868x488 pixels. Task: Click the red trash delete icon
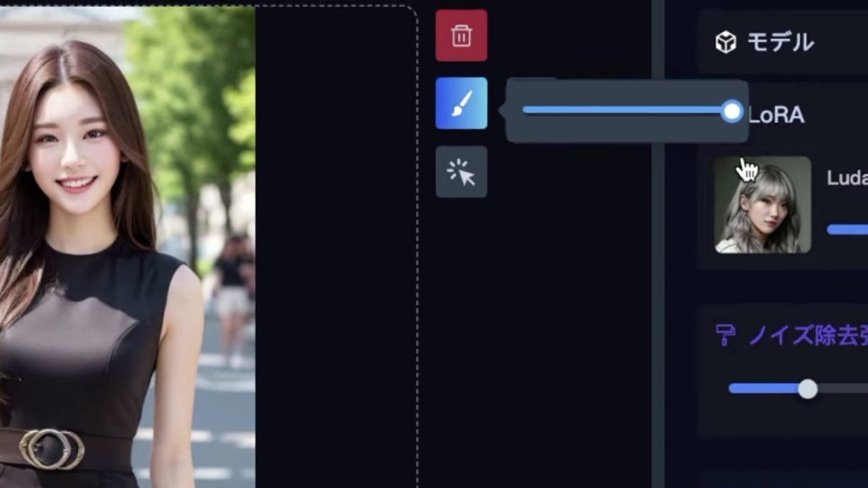tap(461, 35)
